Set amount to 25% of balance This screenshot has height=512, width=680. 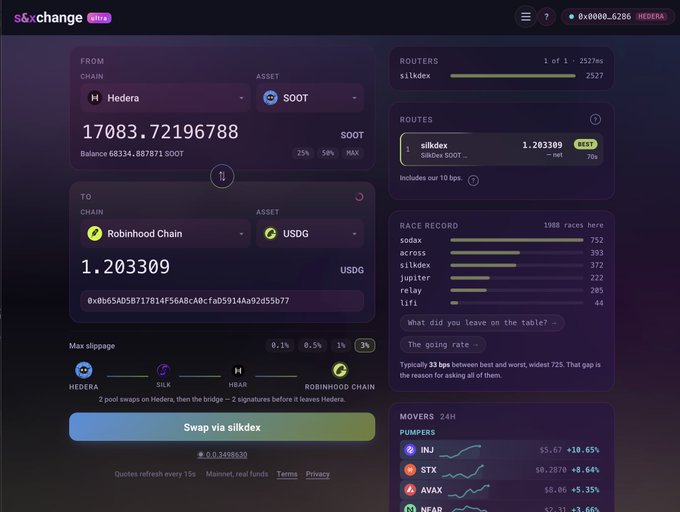pos(303,153)
